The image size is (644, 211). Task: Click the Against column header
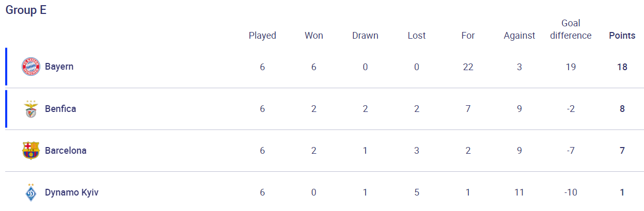(x=520, y=36)
